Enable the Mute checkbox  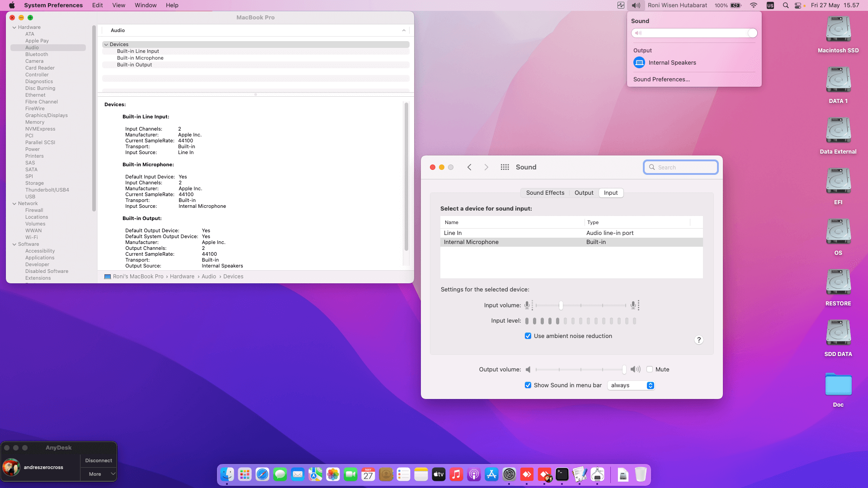point(650,370)
